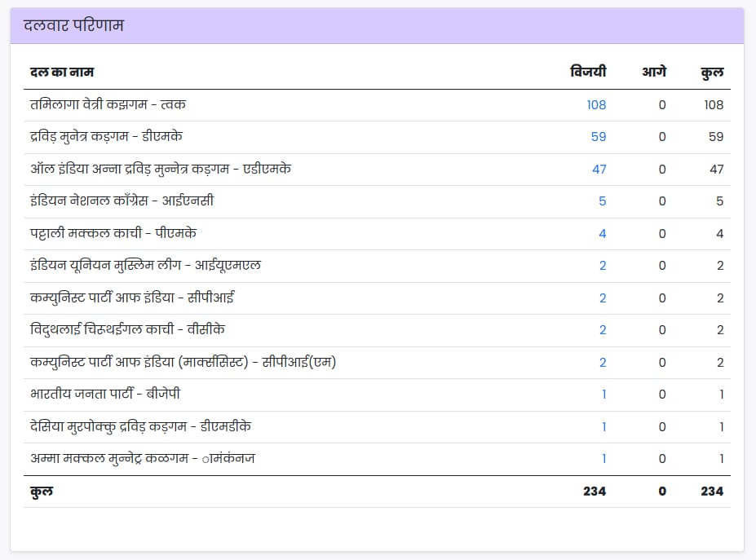Screen dimensions: 756x560
Task: Select party name कम्युनिस्ट पार्टी आफ इंडिया - सीपीआई
Action: [x=131, y=298]
